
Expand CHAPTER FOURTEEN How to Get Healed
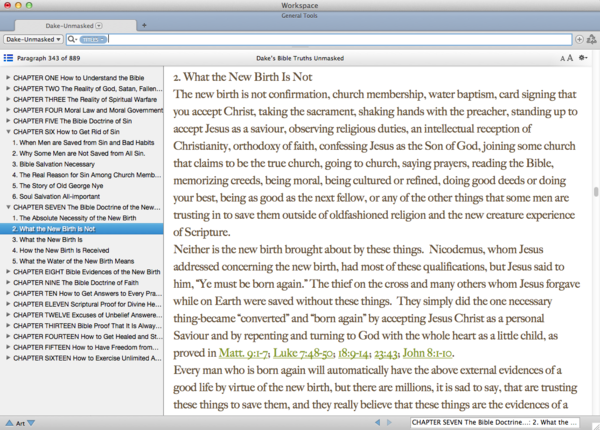pos(8,336)
